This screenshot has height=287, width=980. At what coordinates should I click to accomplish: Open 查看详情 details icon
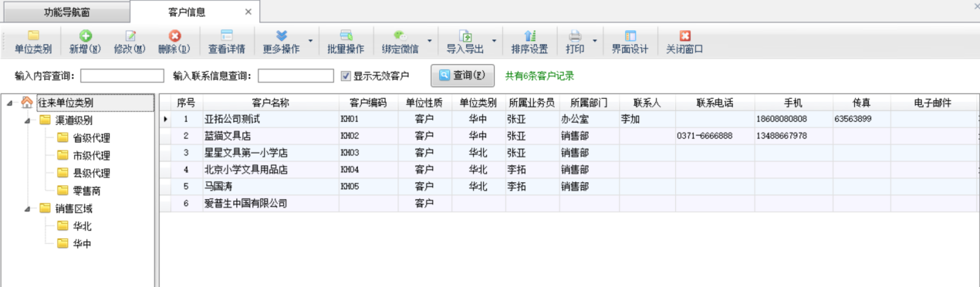[x=227, y=35]
